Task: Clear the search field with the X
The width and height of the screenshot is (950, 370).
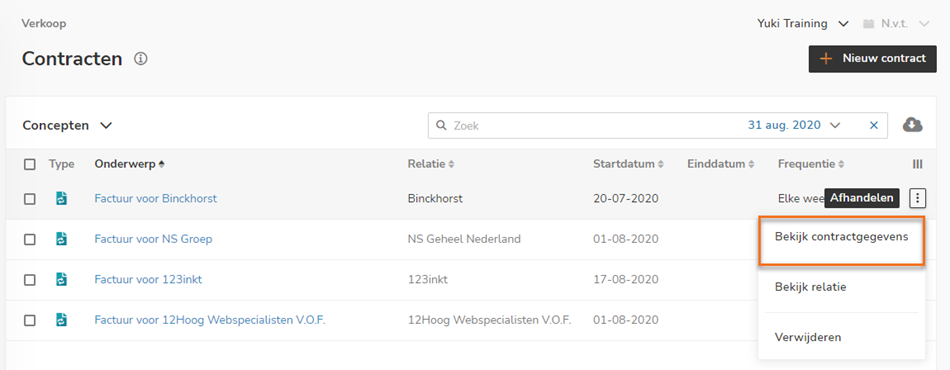Action: click(874, 125)
